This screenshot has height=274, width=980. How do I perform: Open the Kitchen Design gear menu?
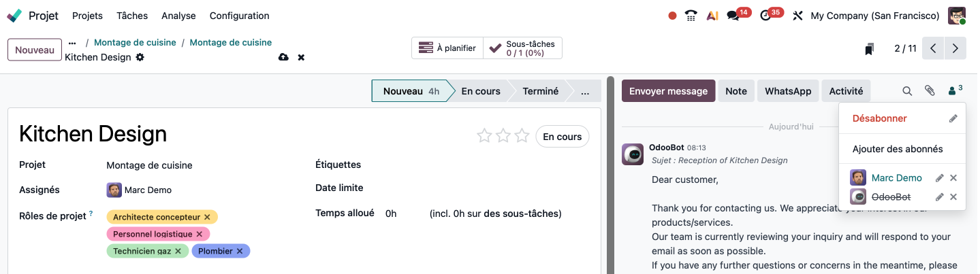pyautogui.click(x=140, y=57)
